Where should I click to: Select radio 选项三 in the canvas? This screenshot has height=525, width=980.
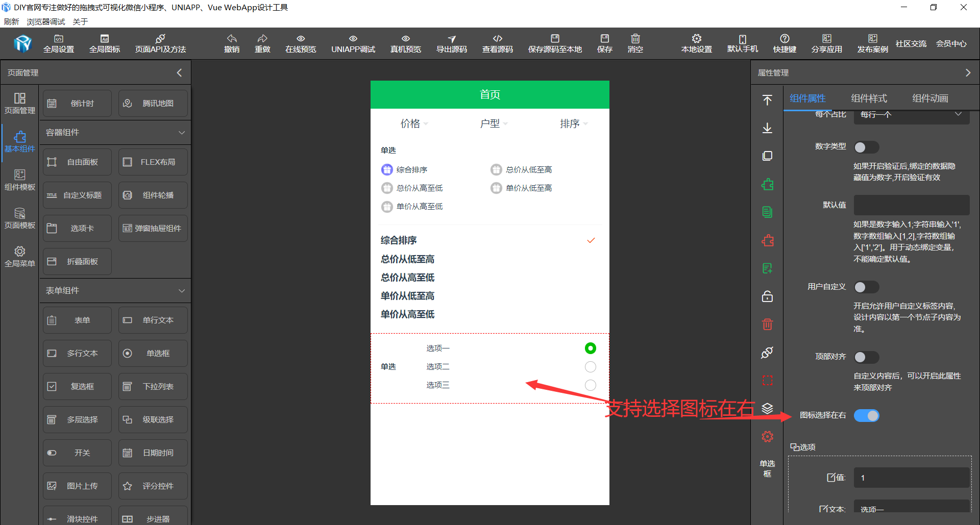pos(590,385)
